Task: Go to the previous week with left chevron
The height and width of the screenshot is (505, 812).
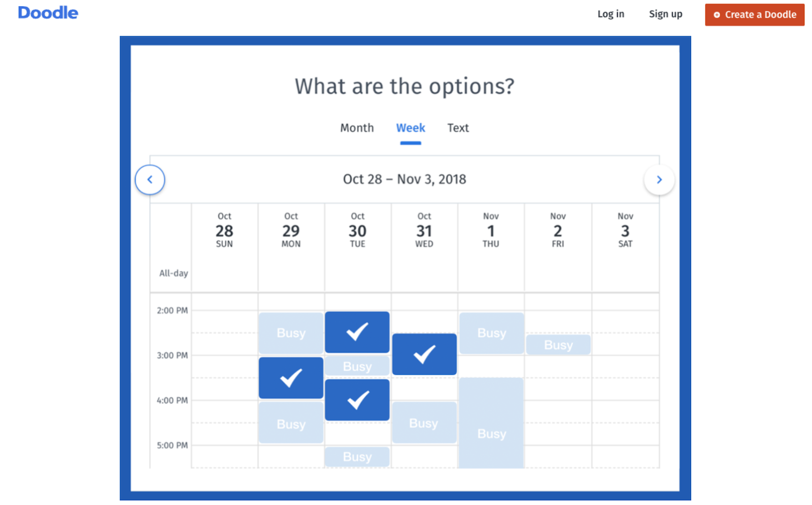Action: 150,179
